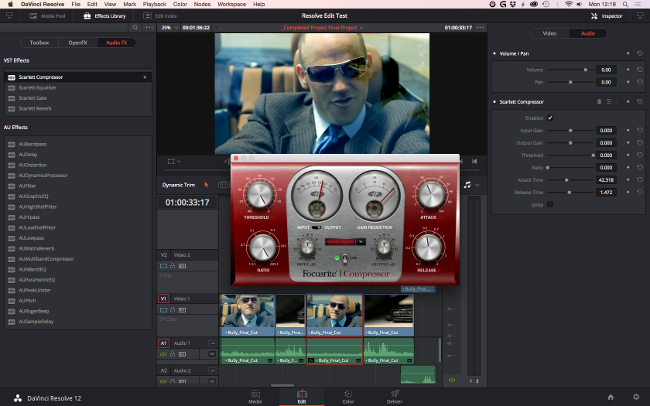The image size is (650, 406).
Task: Select Scarlett Gate effect
Action: click(78, 98)
